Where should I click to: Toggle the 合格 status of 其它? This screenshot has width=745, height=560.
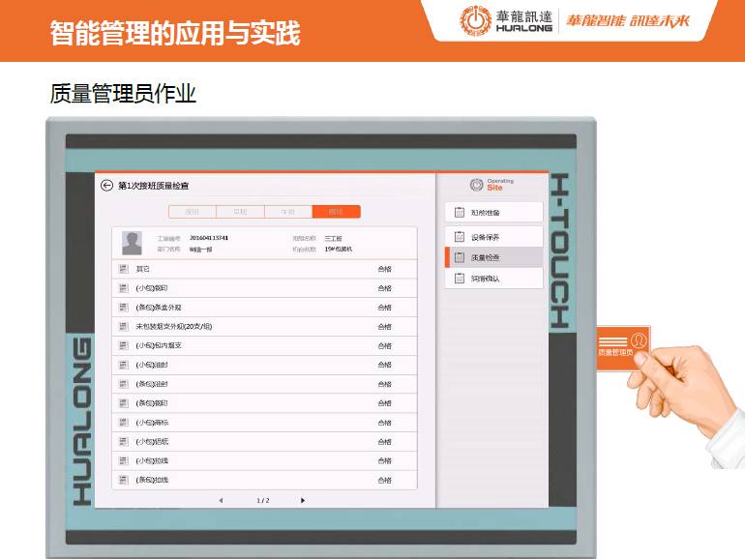coord(384,269)
